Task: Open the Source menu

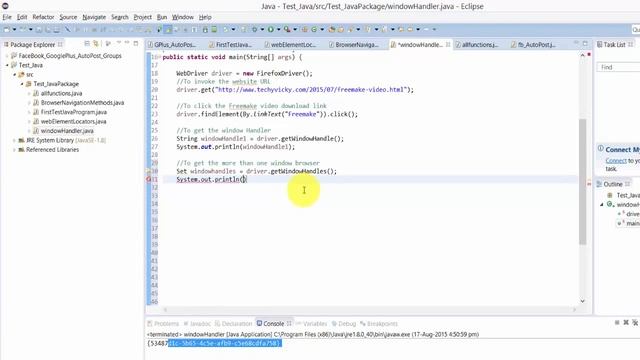Action: [68, 17]
